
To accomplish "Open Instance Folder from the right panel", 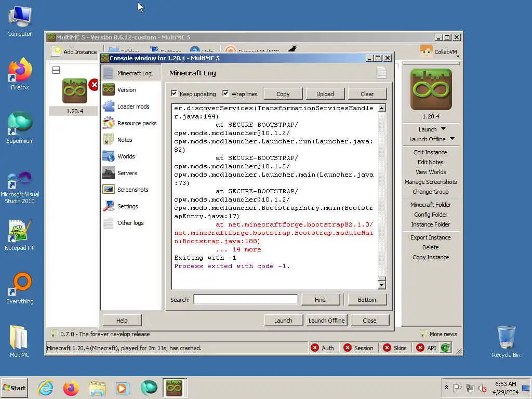I will point(431,224).
